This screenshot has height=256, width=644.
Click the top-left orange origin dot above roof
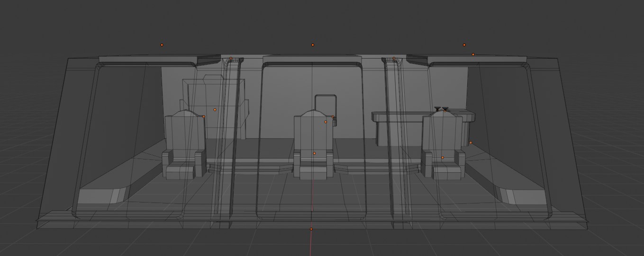(x=162, y=45)
